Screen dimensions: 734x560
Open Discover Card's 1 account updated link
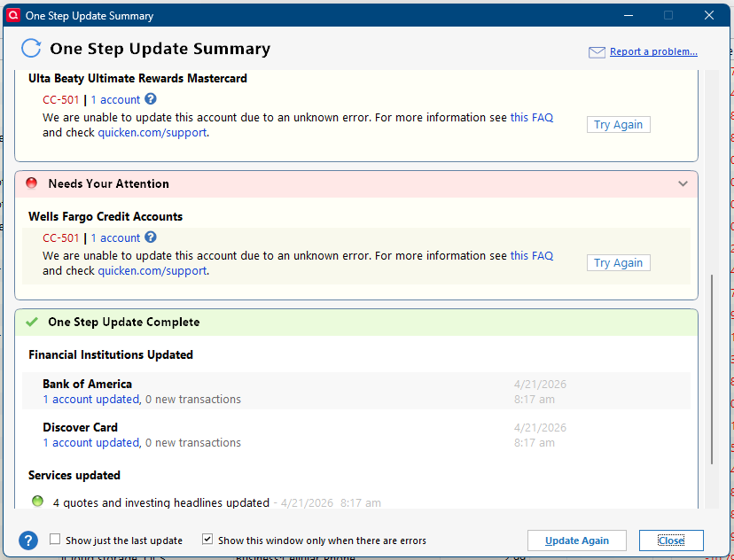pos(90,442)
